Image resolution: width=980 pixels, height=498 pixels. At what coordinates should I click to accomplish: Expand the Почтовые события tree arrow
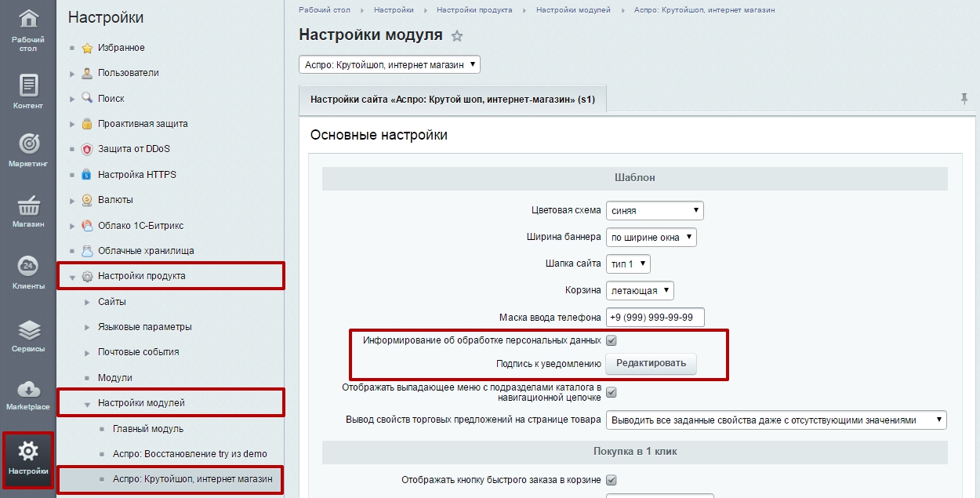87,352
